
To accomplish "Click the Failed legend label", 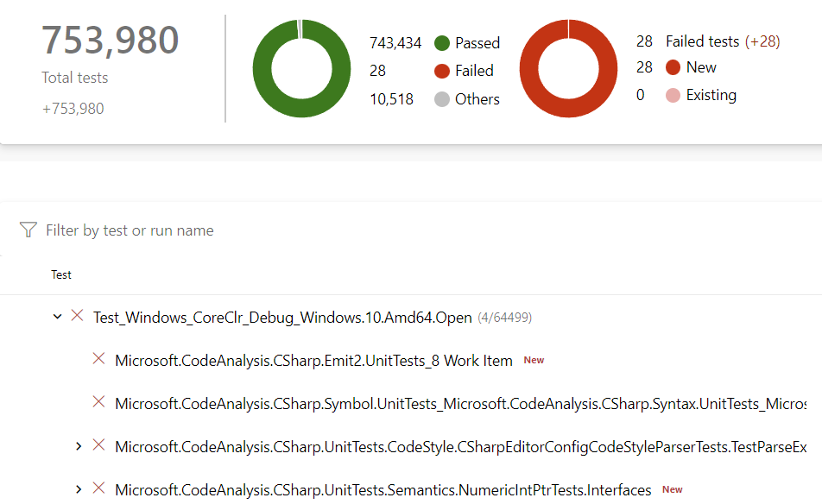I will coord(474,71).
